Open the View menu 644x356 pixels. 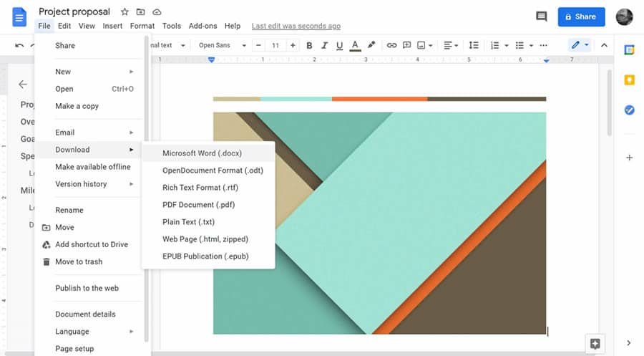tap(87, 26)
